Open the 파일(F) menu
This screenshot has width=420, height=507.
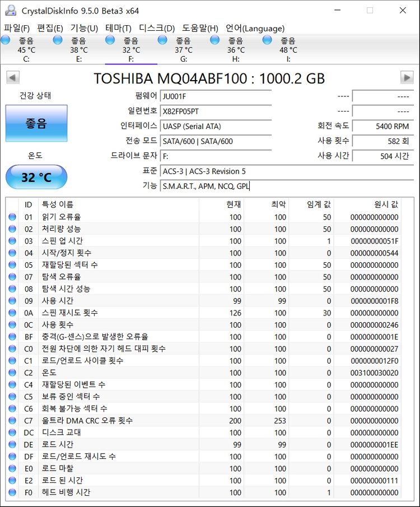(17, 29)
